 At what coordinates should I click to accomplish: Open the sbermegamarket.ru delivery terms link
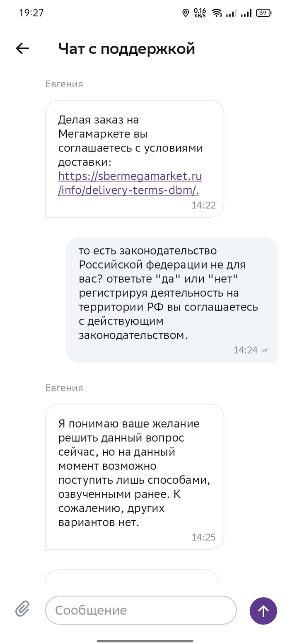[x=130, y=183]
